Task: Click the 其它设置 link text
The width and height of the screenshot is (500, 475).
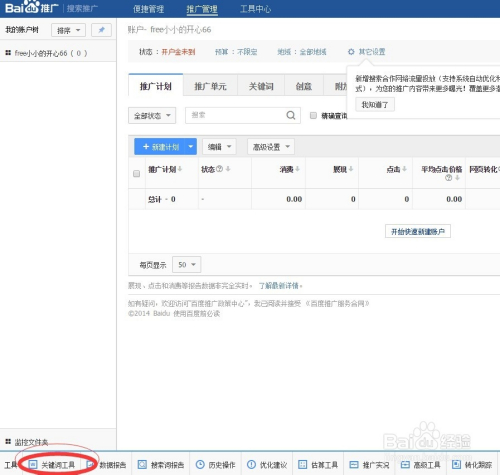Action: pos(372,52)
